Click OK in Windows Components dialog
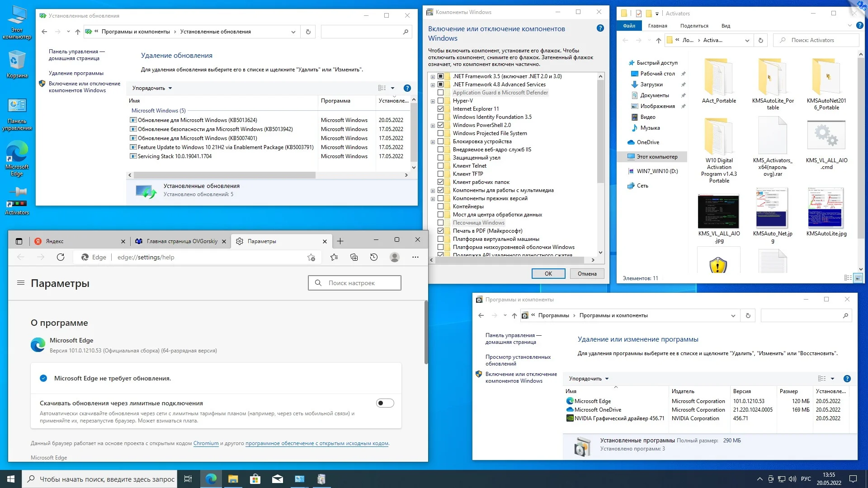Viewport: 868px width, 488px height. [548, 273]
